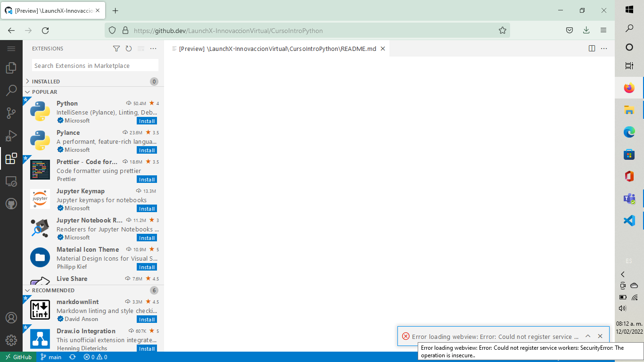Screen dimensions: 644x362
Task: Open File Explorer from taskbar
Action: coord(629,110)
